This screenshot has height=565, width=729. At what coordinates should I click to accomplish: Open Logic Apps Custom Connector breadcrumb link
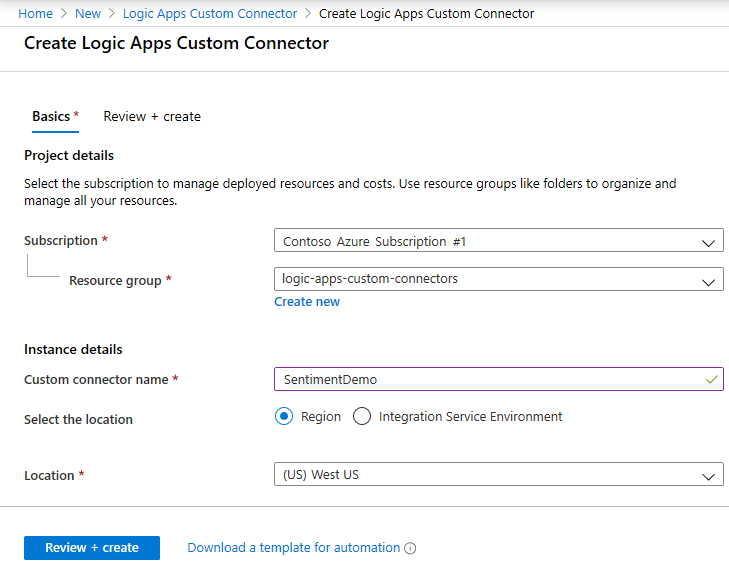coord(210,14)
